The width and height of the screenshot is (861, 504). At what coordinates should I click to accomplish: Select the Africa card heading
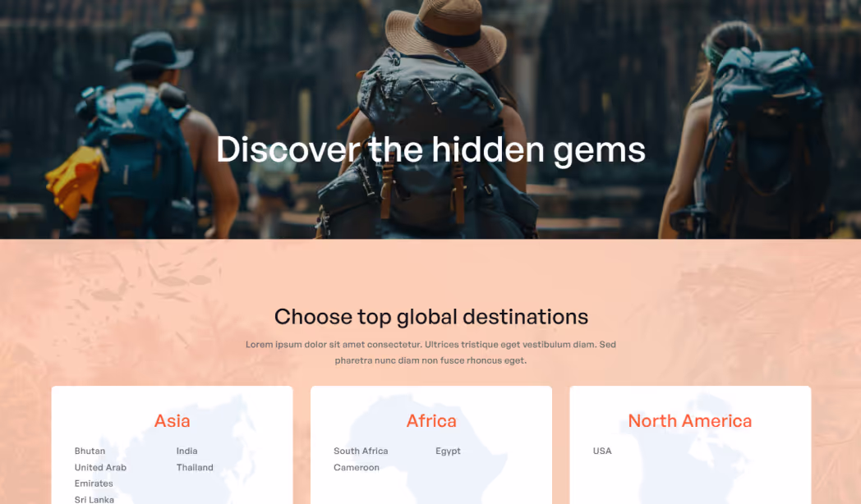point(431,420)
